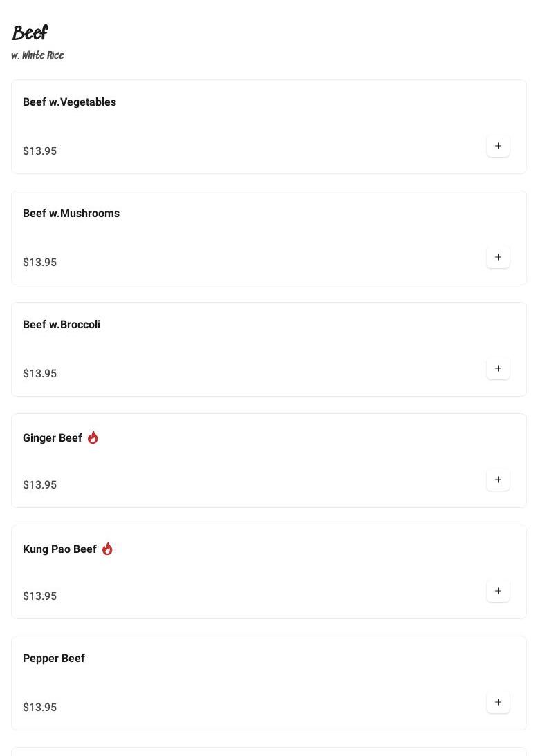This screenshot has height=756, width=538.
Task: Open the Beef w.Vegetables item title
Action: (69, 102)
